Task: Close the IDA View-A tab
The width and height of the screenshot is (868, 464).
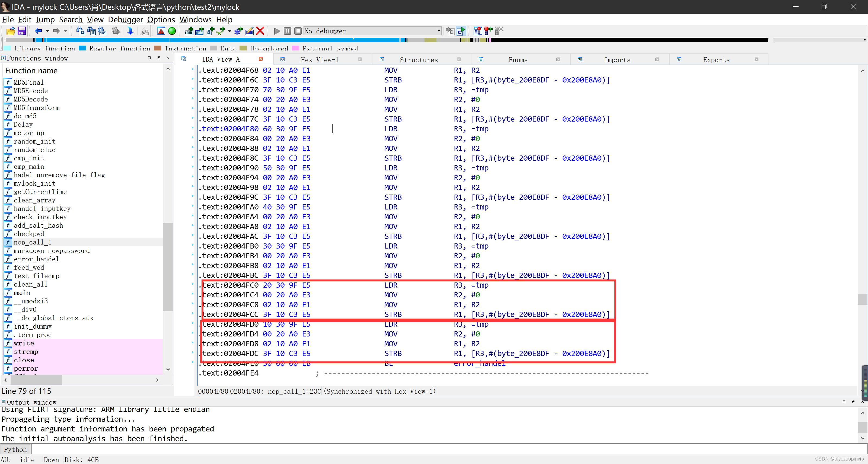Action: point(260,59)
